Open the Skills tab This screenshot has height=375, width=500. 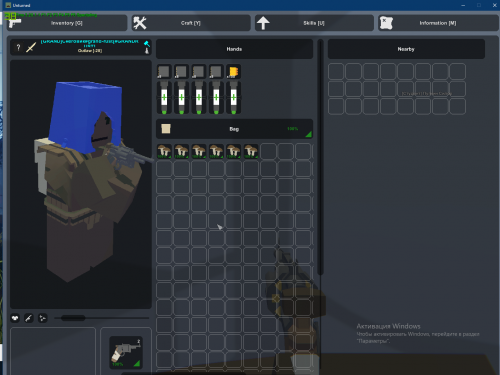[x=314, y=23]
